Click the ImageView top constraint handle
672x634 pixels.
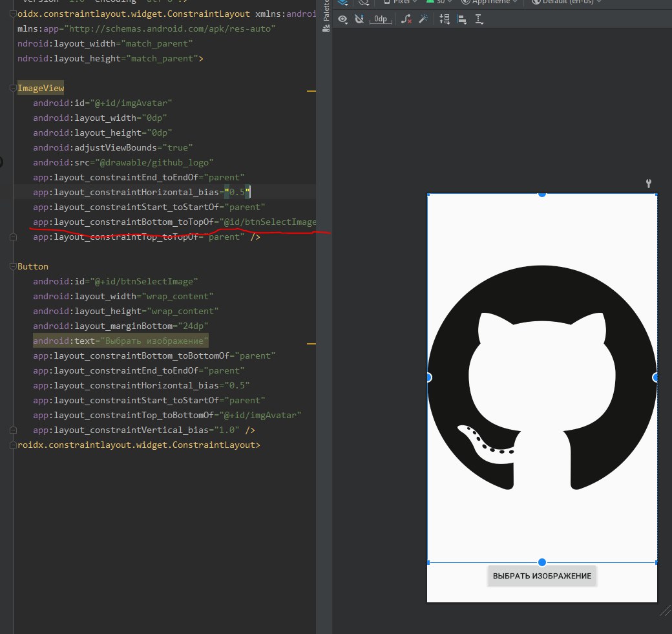[542, 194]
